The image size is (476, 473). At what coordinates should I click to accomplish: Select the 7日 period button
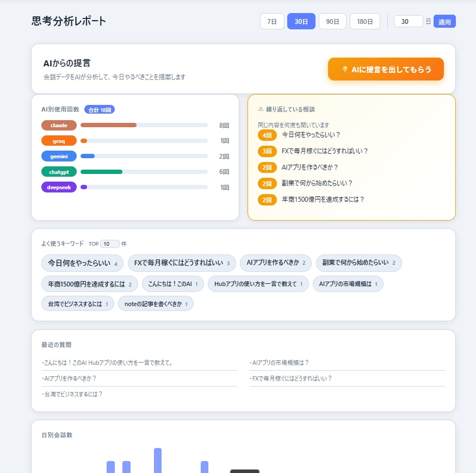(x=271, y=22)
